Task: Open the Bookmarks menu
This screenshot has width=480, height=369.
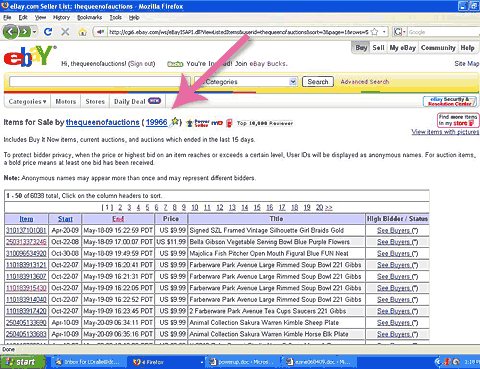Action: tap(90, 17)
